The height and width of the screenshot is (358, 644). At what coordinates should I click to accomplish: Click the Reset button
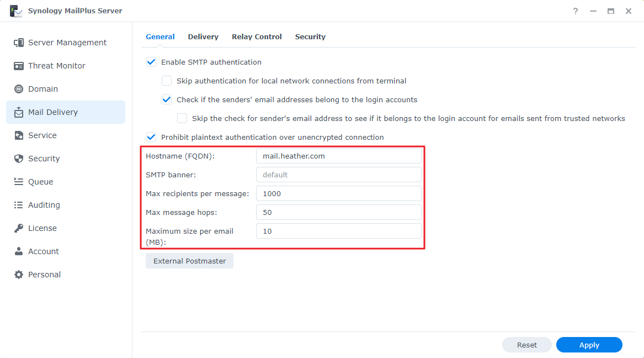(526, 344)
